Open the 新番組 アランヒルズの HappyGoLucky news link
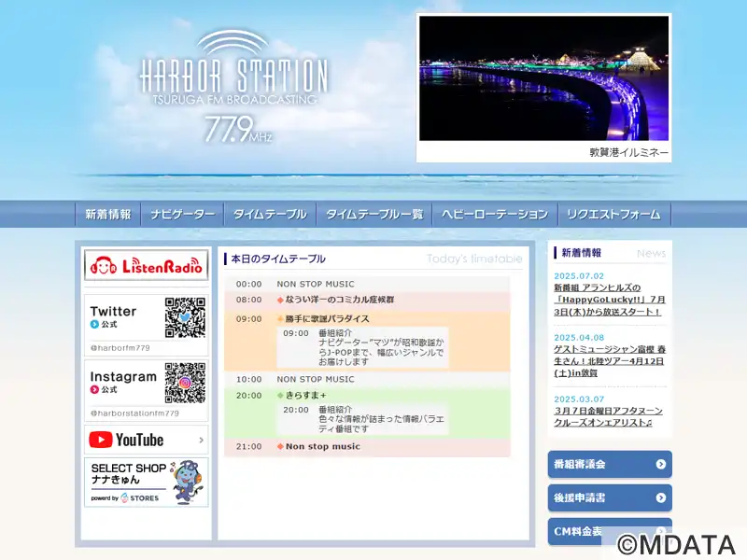The height and width of the screenshot is (560, 747). 610,300
